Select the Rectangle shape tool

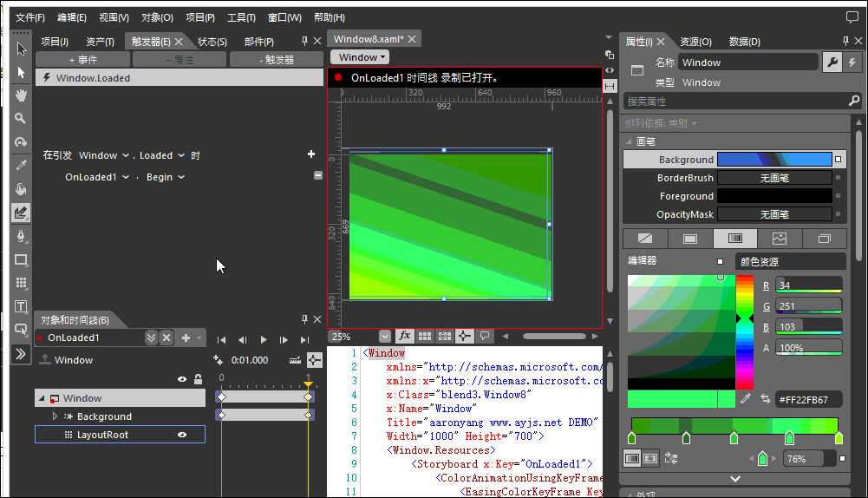pyautogui.click(x=21, y=259)
